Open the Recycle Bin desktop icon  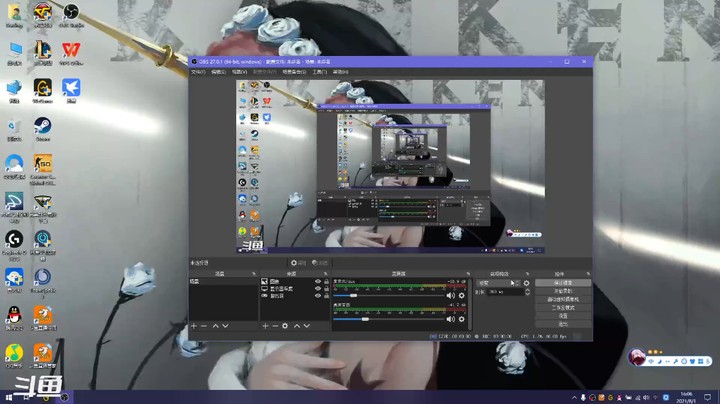14,129
